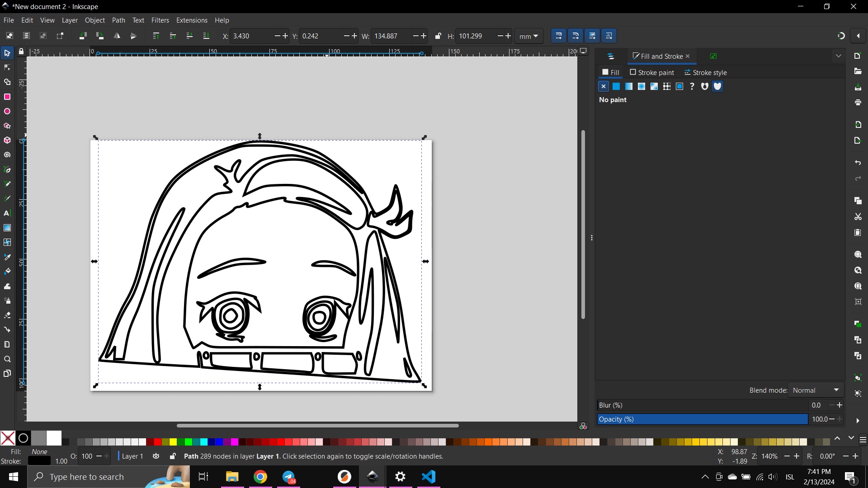The image size is (868, 488).
Task: Select the Spray tool
Action: click(7, 301)
